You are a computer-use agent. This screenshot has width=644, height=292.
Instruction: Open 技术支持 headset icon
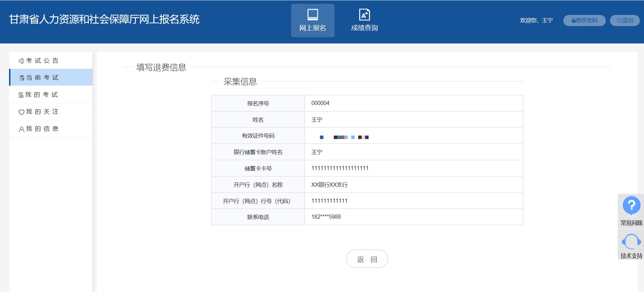(x=631, y=241)
